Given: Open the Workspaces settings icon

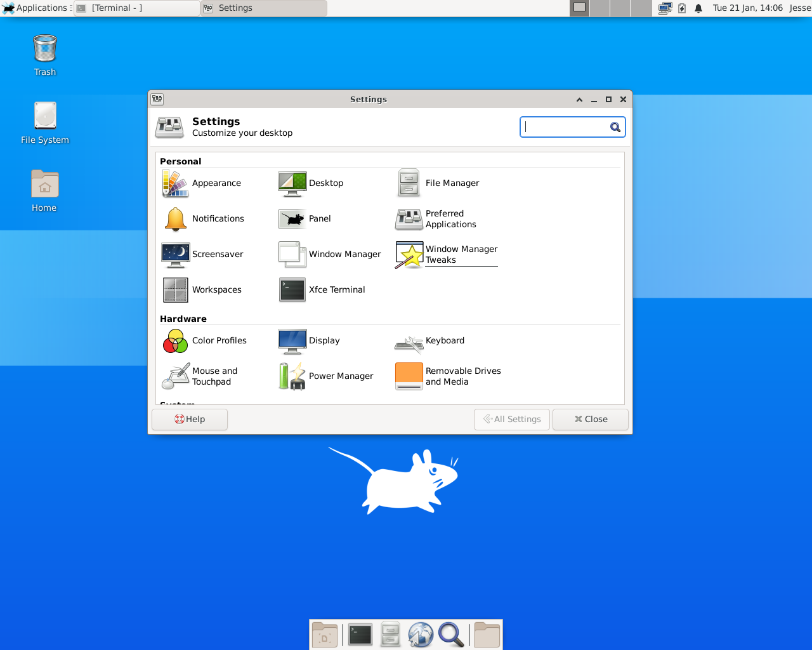Looking at the screenshot, I should click(x=176, y=289).
